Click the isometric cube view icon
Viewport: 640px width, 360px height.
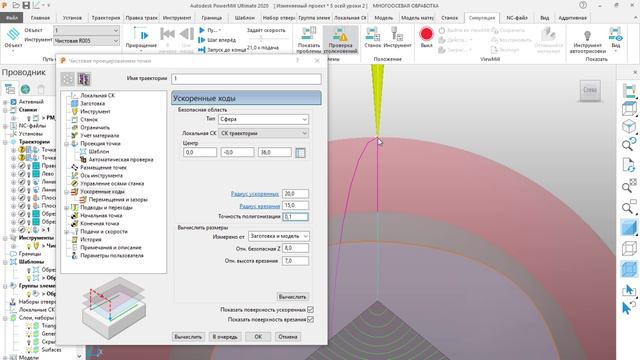click(x=629, y=126)
